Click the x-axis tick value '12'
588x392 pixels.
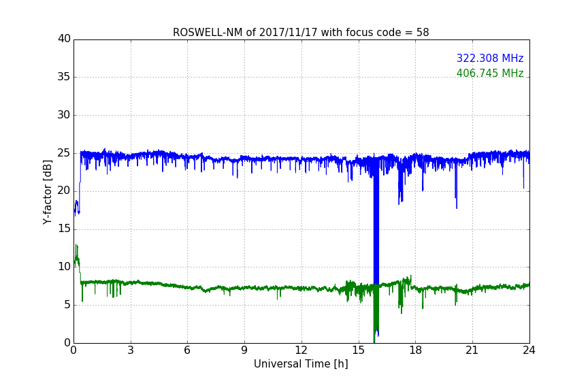[301, 350]
